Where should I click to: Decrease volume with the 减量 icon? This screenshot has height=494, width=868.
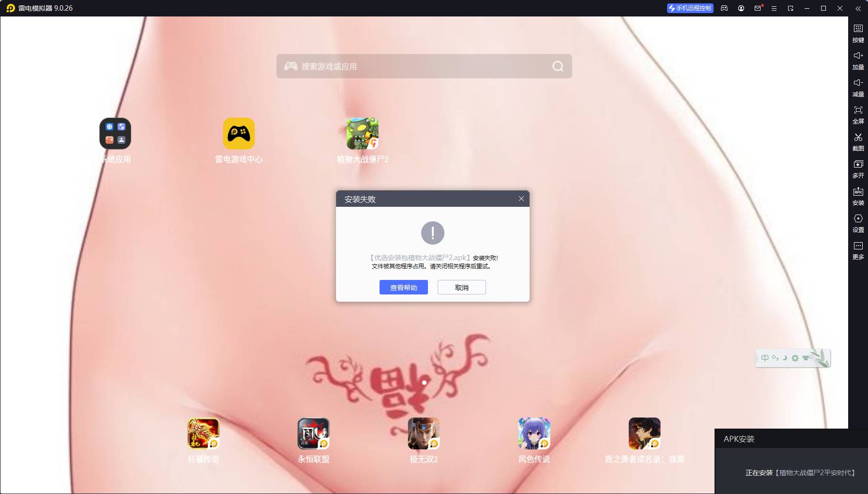click(x=858, y=87)
